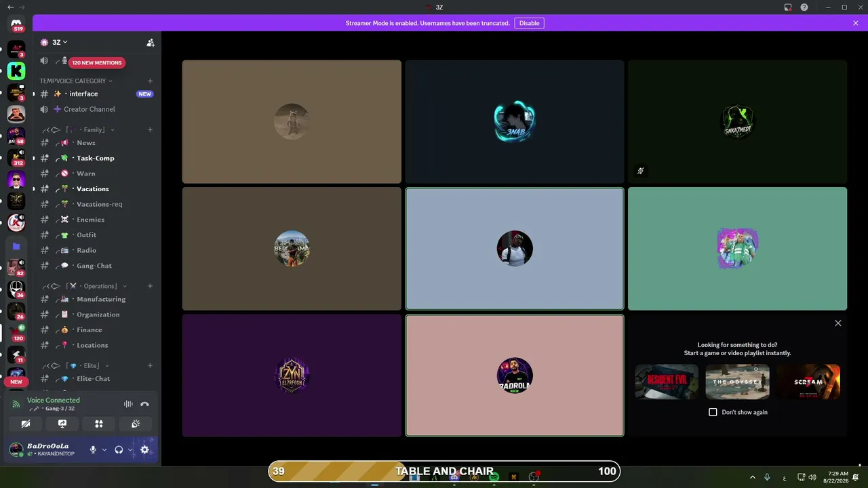Image resolution: width=868 pixels, height=488 pixels.
Task: Open user settings gear
Action: click(x=144, y=449)
